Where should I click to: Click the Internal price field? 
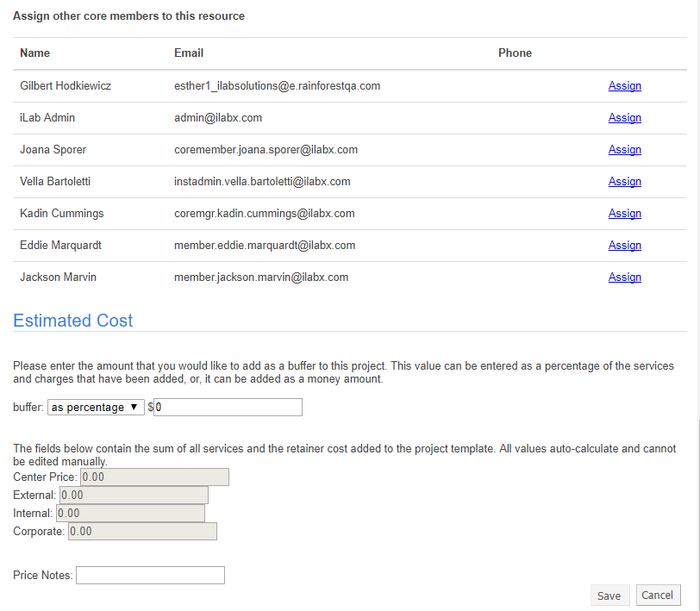(x=130, y=514)
